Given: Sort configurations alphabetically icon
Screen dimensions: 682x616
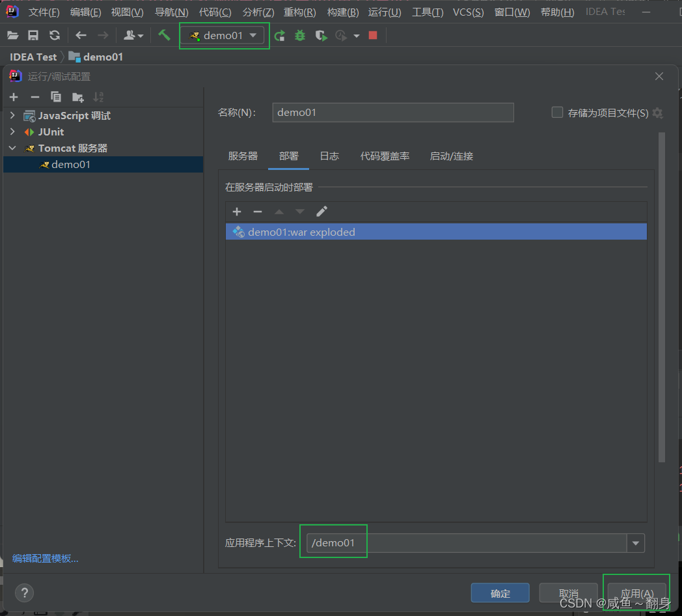Looking at the screenshot, I should (x=99, y=97).
